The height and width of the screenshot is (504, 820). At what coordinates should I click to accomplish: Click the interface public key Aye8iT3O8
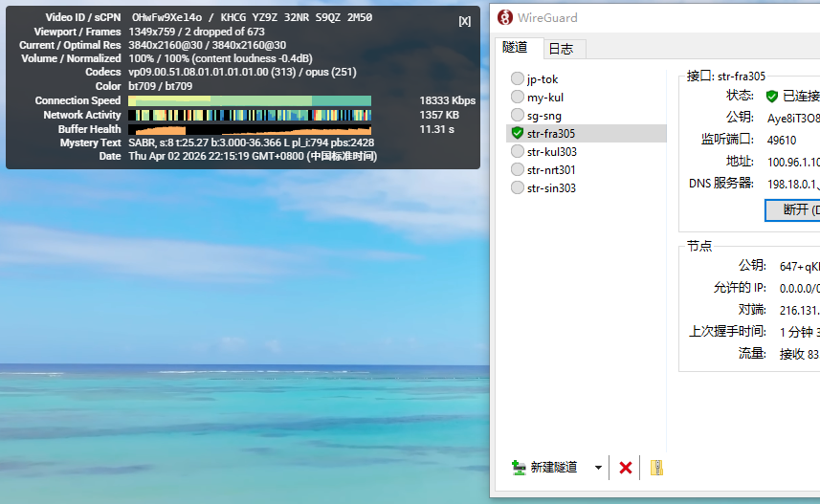click(793, 119)
